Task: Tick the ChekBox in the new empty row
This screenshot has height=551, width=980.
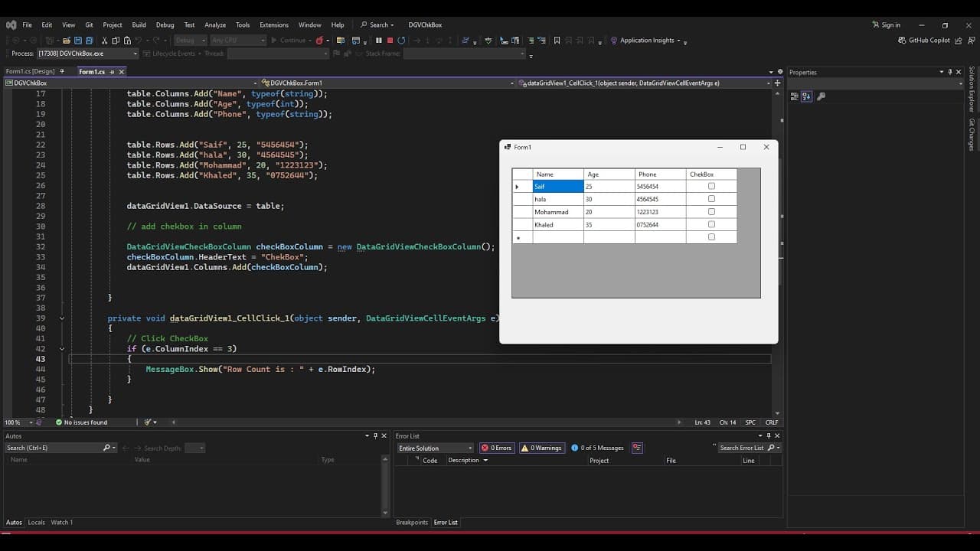Action: point(711,236)
